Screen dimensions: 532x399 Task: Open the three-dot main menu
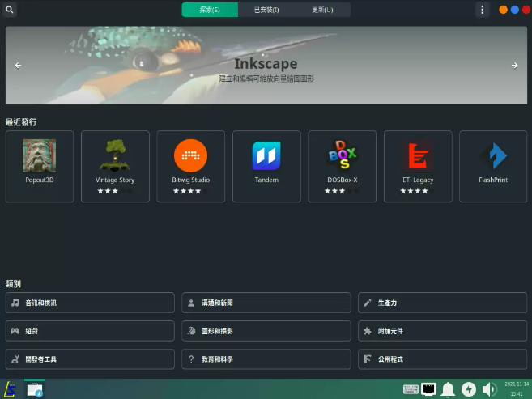[x=482, y=10]
